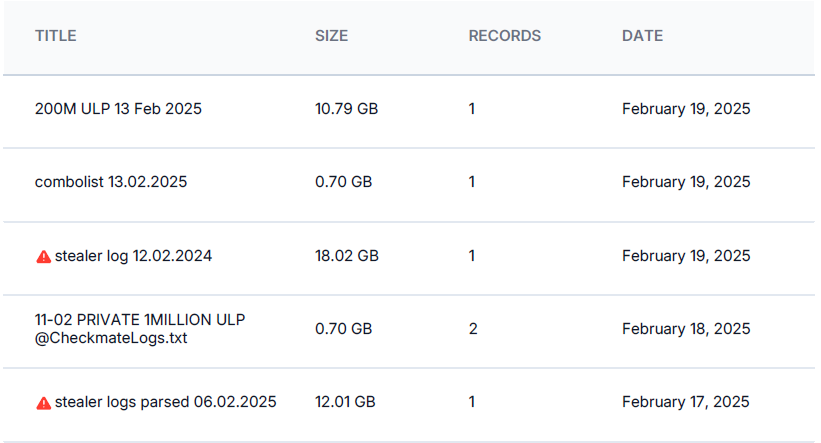
Task: Select the 18.02 GB size cell
Action: (x=346, y=256)
